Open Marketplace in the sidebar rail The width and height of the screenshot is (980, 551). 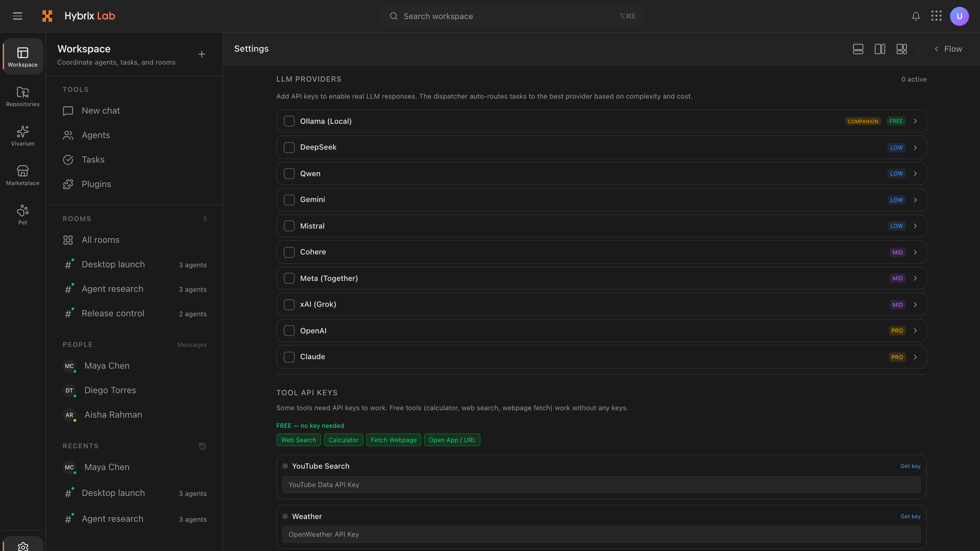click(x=23, y=175)
